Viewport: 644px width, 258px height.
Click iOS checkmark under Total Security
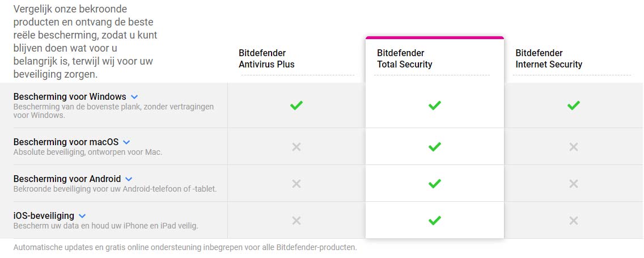tap(434, 221)
